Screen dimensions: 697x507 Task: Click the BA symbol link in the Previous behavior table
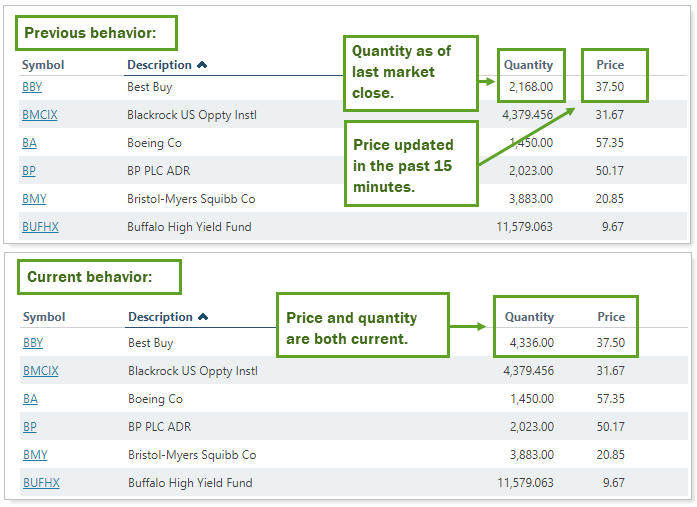(x=29, y=143)
